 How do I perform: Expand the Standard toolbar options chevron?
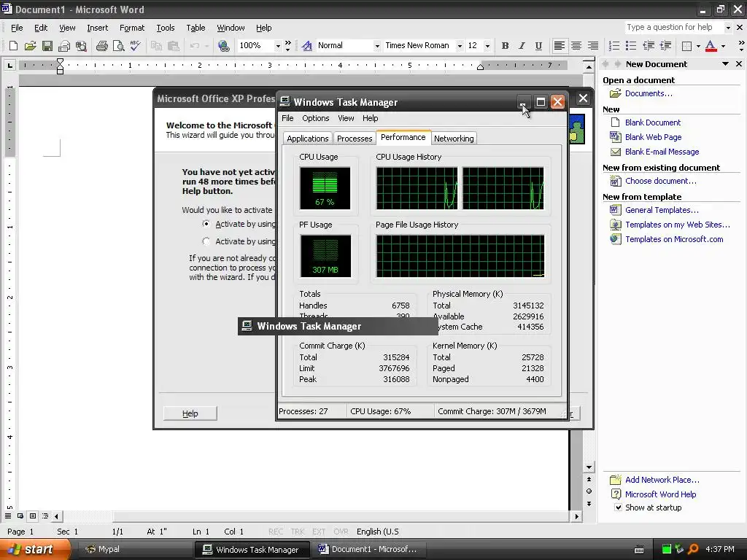287,46
